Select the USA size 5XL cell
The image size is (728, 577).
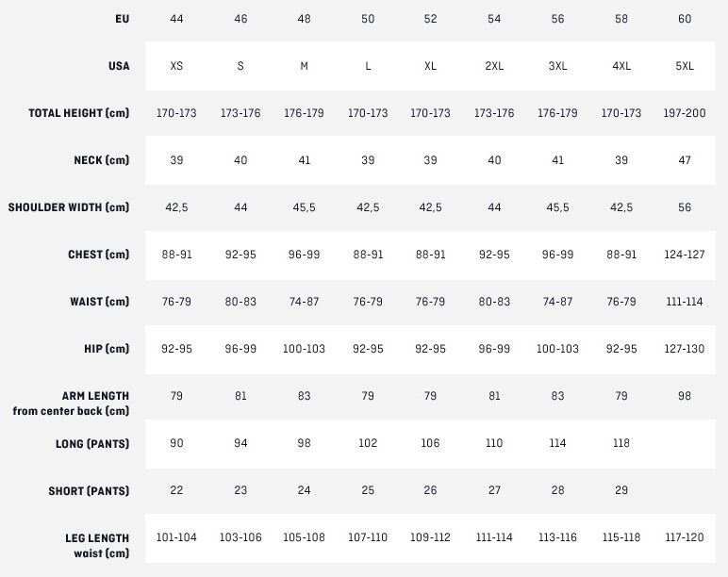click(x=685, y=66)
